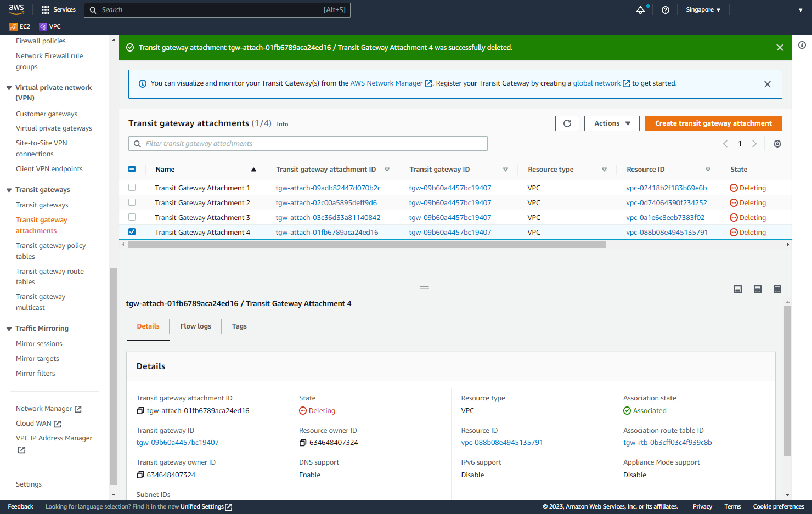
Task: Switch to the Tags tab
Action: (239, 326)
